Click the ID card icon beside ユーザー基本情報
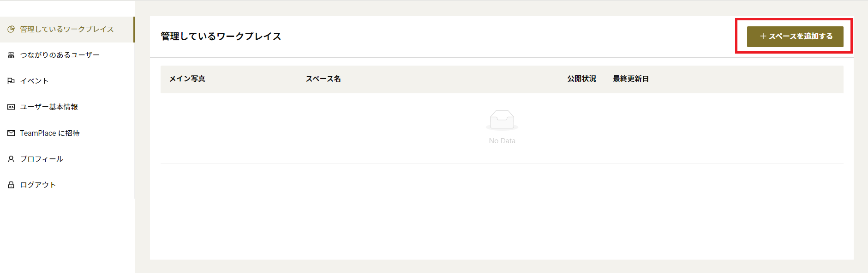 click(x=11, y=107)
